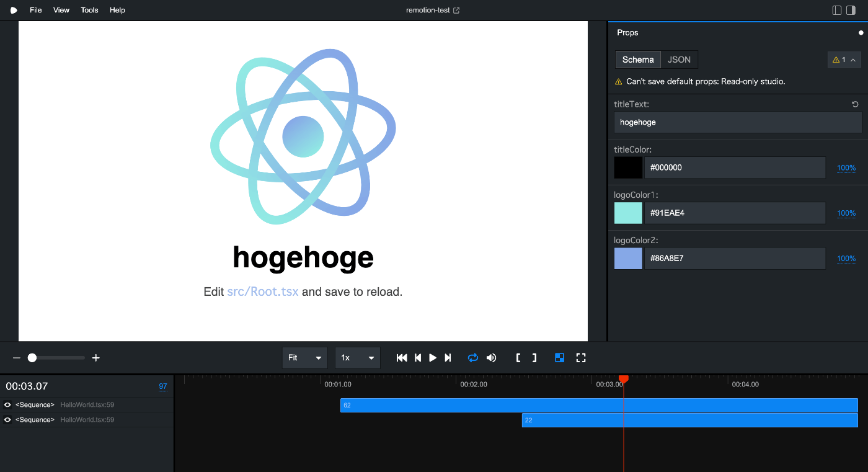This screenshot has height=472, width=868.
Task: Open the Fit zoom dropdown
Action: point(304,358)
